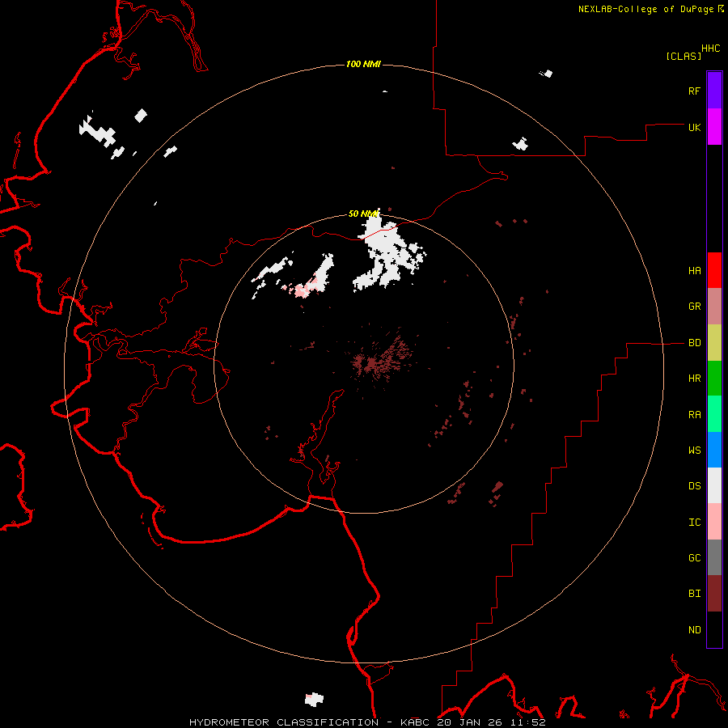Click the HR green legend swatch
728x728 pixels.
(x=714, y=379)
